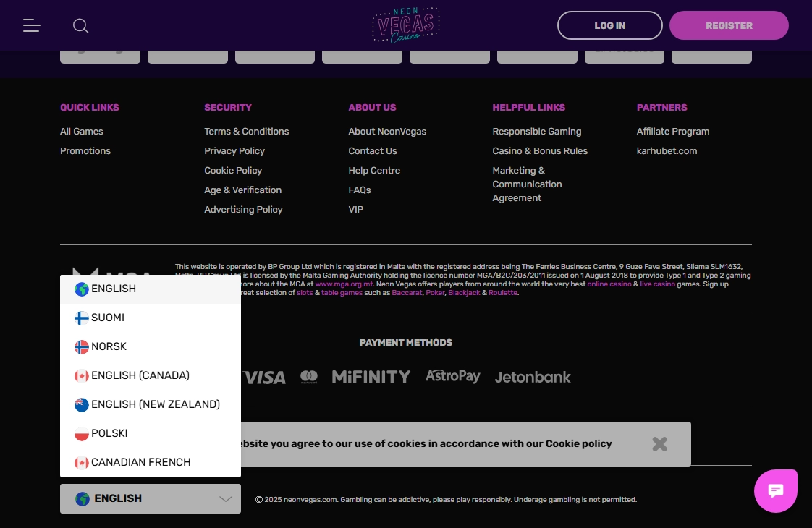Click the live casino text link

coord(657,284)
